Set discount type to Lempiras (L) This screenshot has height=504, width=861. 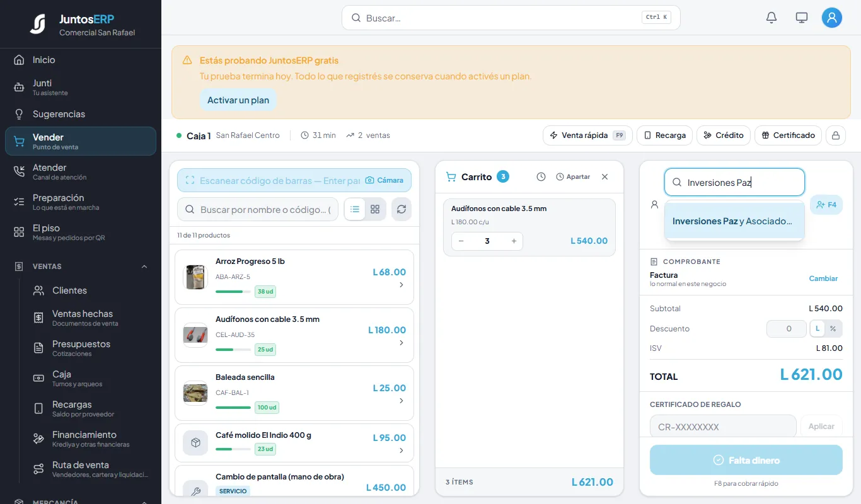point(818,329)
